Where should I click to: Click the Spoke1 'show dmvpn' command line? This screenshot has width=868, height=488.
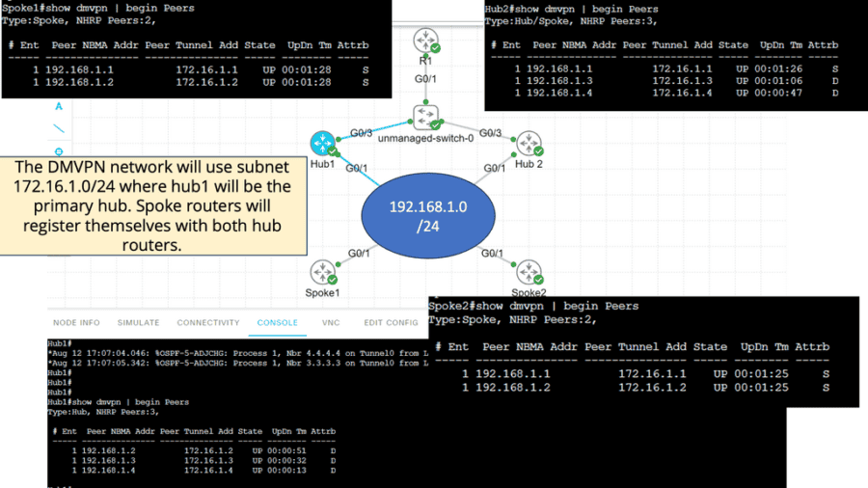click(x=98, y=9)
